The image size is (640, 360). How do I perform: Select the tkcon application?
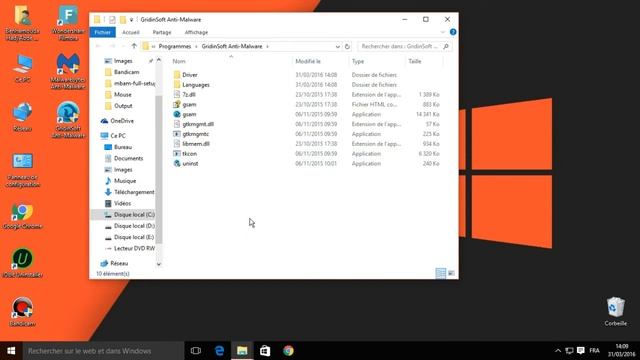[189, 153]
